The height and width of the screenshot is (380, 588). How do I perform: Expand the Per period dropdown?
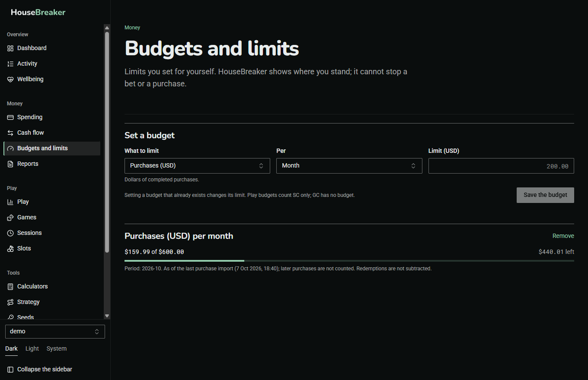tap(349, 166)
